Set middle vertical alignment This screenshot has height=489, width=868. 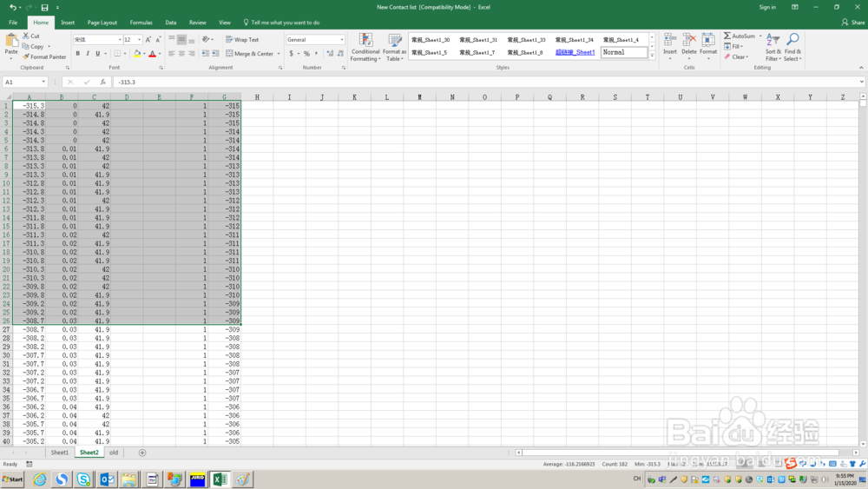click(x=181, y=40)
